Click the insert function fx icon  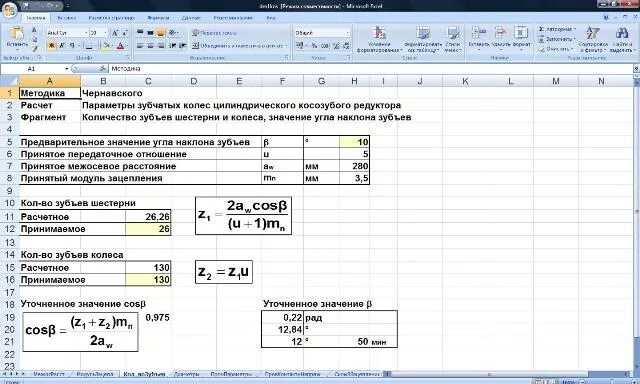click(x=103, y=69)
